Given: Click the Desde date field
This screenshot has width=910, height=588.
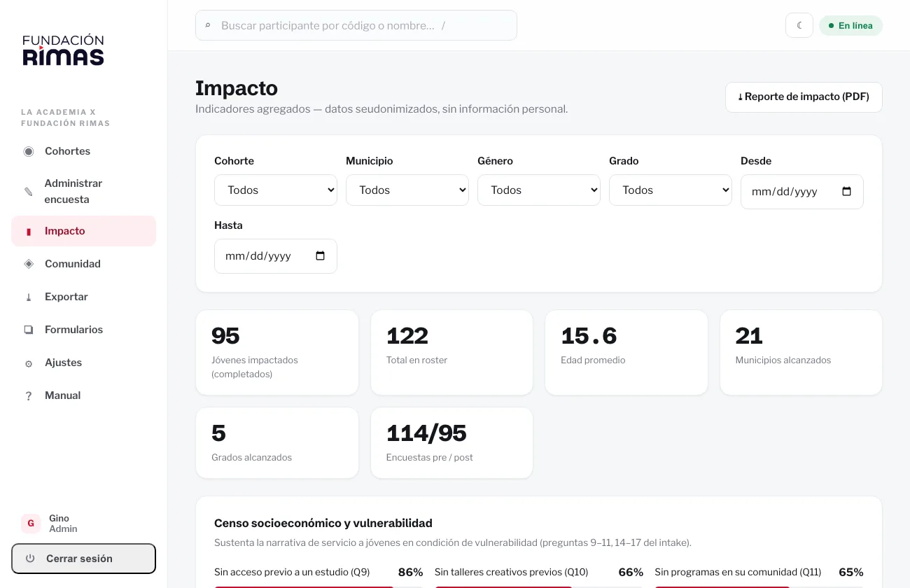Looking at the screenshot, I should (x=802, y=192).
